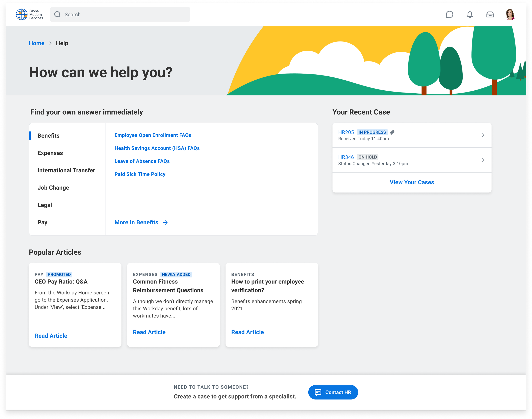Switch to the Pay category
Viewport: 532px width, 419px height.
(x=42, y=222)
